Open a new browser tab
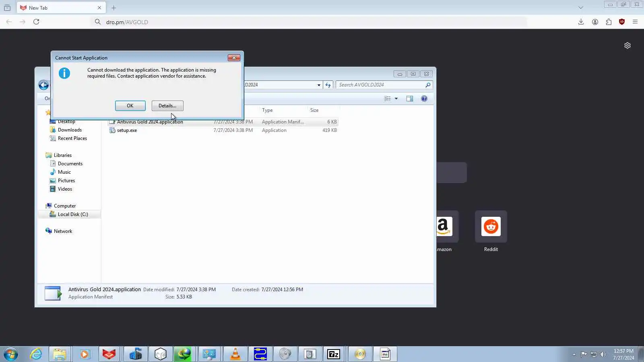644x362 pixels. (x=114, y=8)
